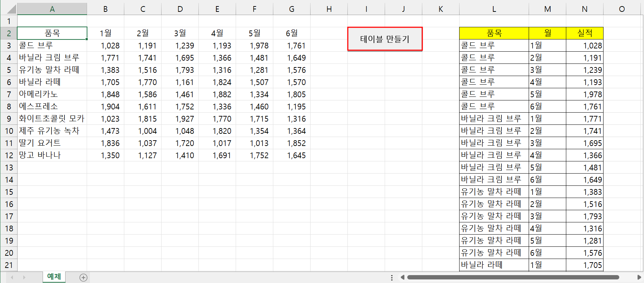The height and width of the screenshot is (283, 644).
Task: Select cell A2 containing 품목
Action: 52,33
